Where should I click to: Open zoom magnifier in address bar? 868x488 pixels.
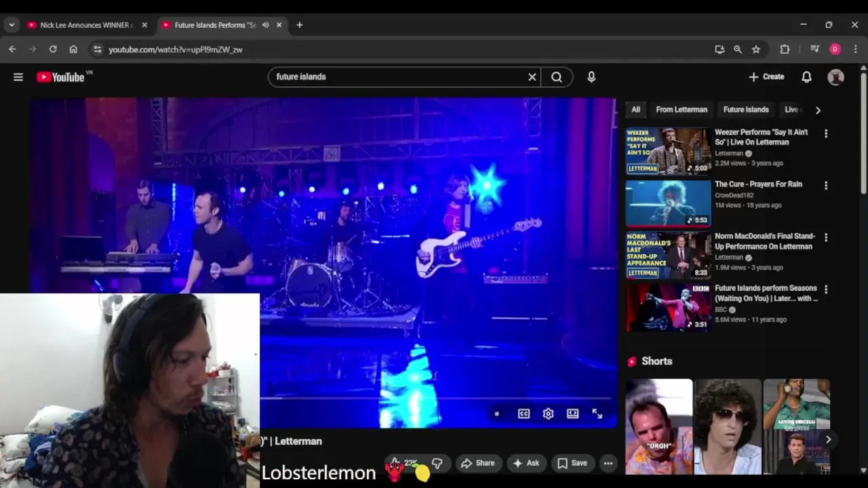click(x=738, y=49)
